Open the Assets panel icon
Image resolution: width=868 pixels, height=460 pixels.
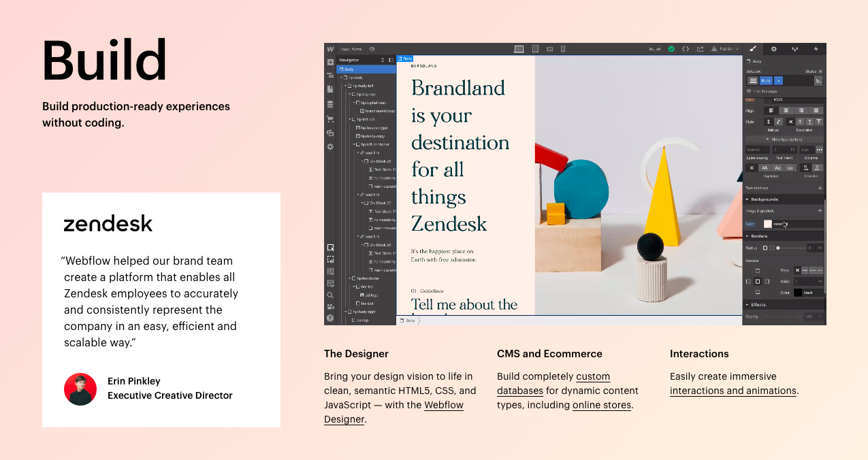pos(330,133)
